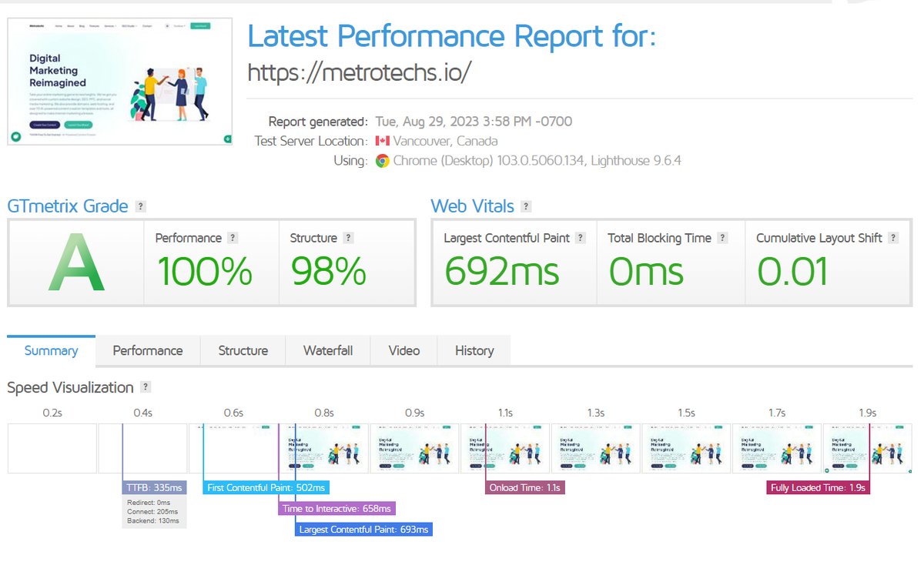Open the https://metrotechs.io/ link
Image resolution: width=924 pixels, height=562 pixels.
tap(359, 72)
